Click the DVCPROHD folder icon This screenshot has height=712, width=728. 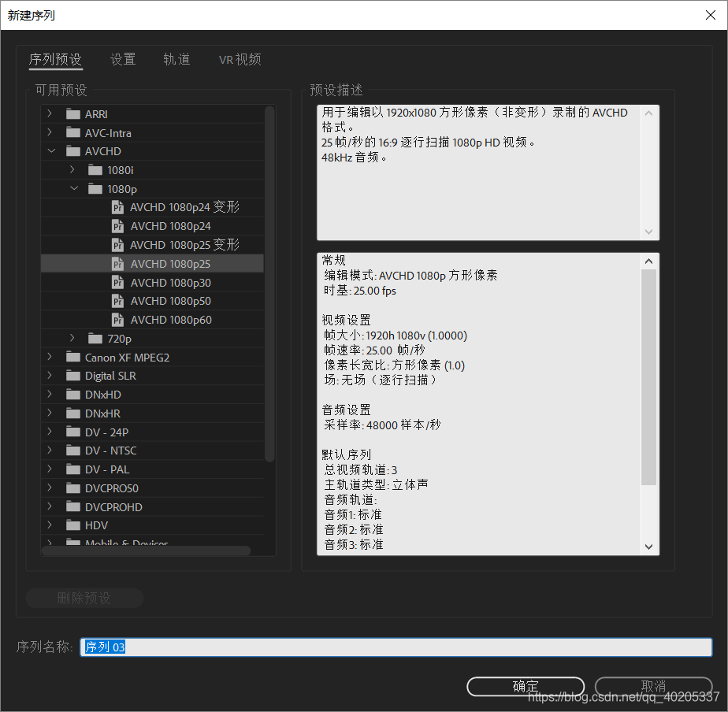73,507
